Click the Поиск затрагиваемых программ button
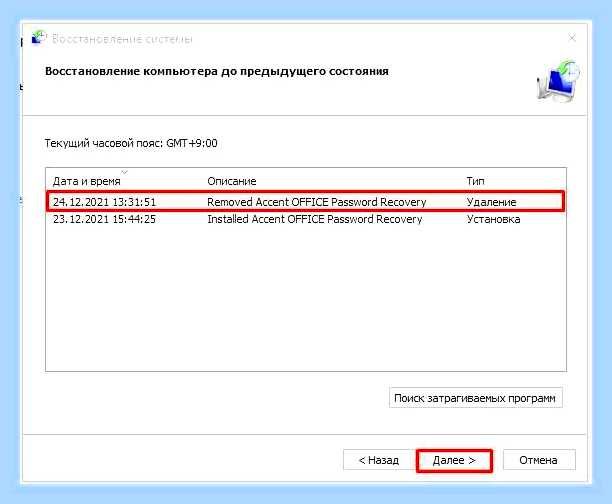Image resolution: width=612 pixels, height=504 pixels. point(475,398)
